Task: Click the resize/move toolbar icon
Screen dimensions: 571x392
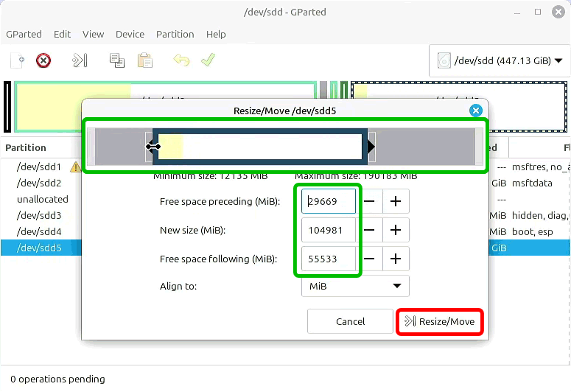Action: pos(80,60)
